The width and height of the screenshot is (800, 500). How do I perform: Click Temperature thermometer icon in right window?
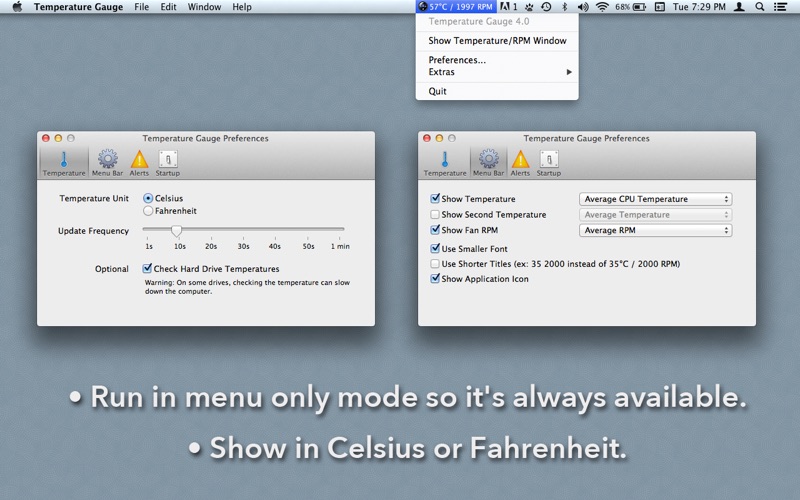pyautogui.click(x=444, y=162)
